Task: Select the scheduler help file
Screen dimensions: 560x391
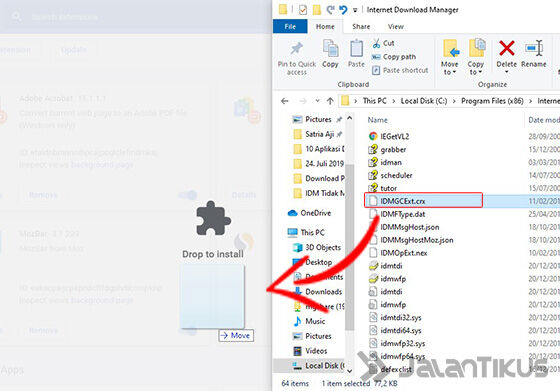Action: (x=390, y=175)
